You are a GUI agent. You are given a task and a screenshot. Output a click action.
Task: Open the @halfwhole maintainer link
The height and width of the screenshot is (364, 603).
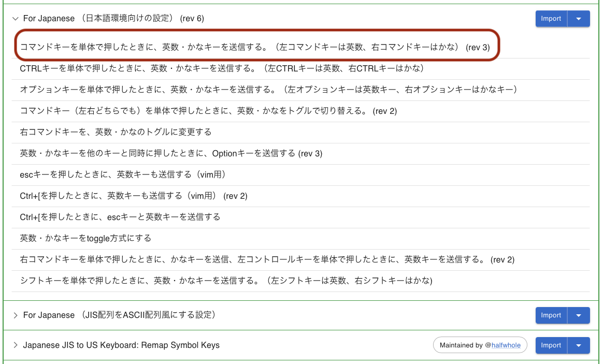[x=506, y=345]
